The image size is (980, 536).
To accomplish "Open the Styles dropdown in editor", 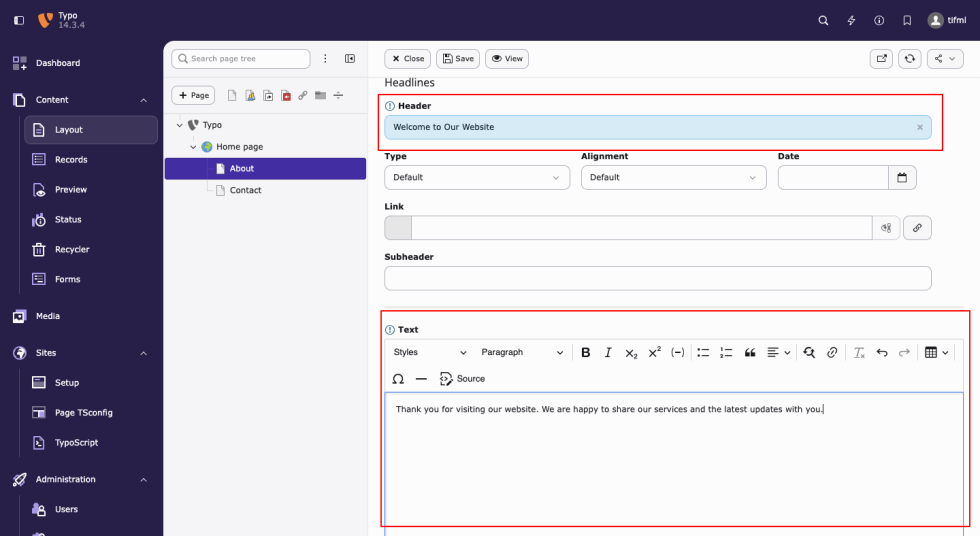I will coord(430,352).
